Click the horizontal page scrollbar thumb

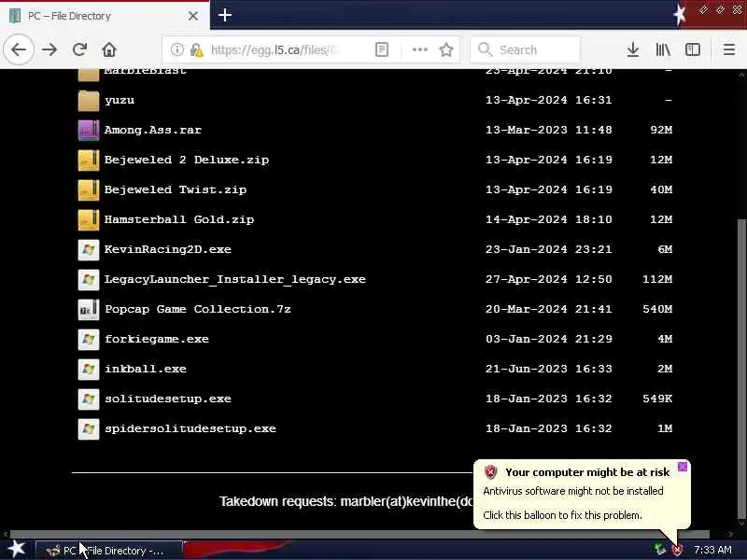(x=359, y=534)
